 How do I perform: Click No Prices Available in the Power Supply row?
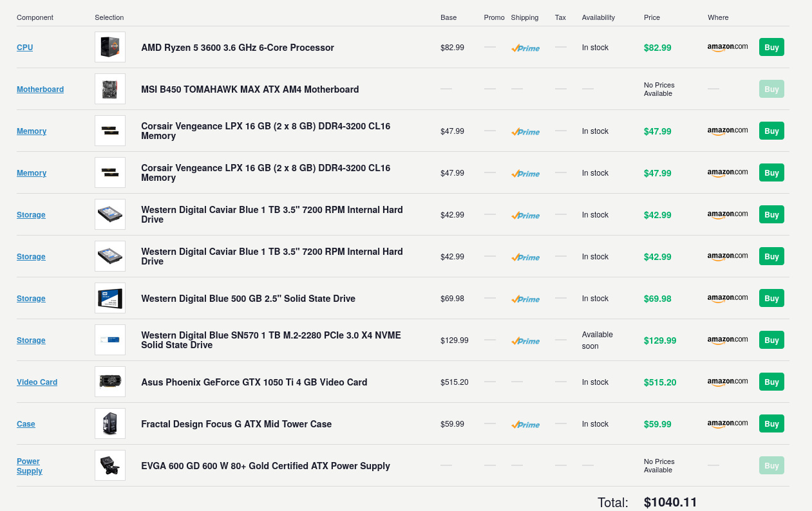click(x=659, y=465)
